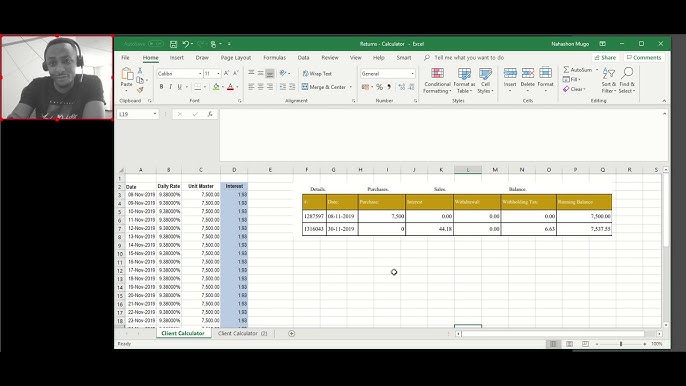686x386 pixels.
Task: Apply Percent Style format
Action: [379, 87]
